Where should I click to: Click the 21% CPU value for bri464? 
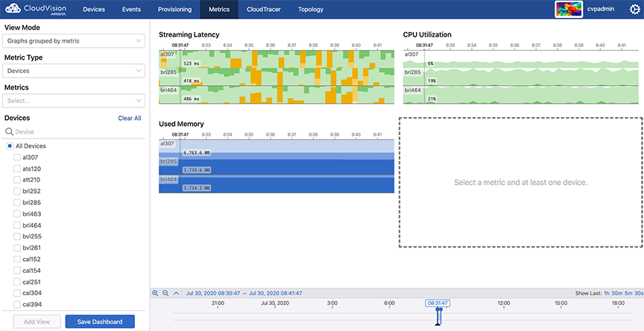(x=432, y=99)
